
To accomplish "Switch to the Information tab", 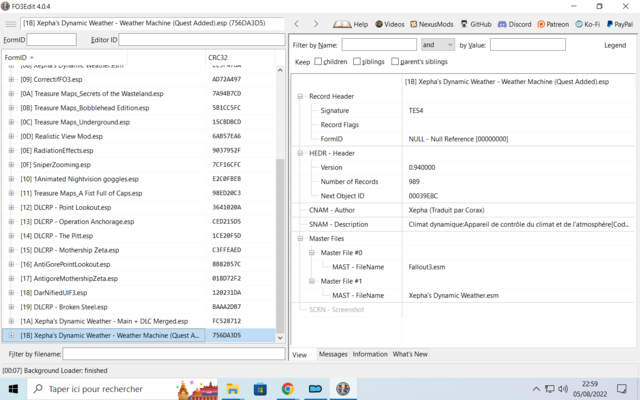I will coord(370,354).
